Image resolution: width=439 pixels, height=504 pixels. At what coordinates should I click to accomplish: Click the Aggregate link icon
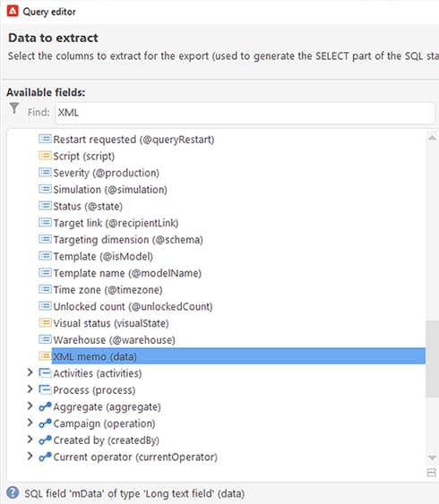[45, 406]
